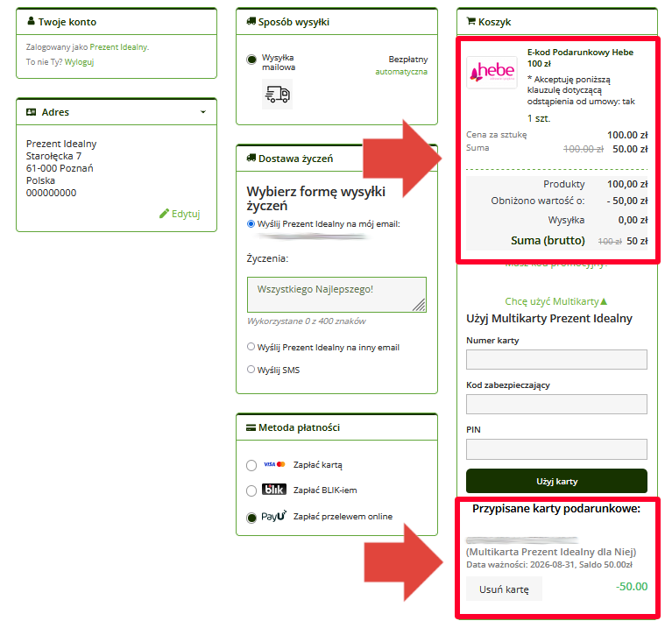
Task: Click the Hebe logo thumbnail in cart
Action: tap(492, 72)
